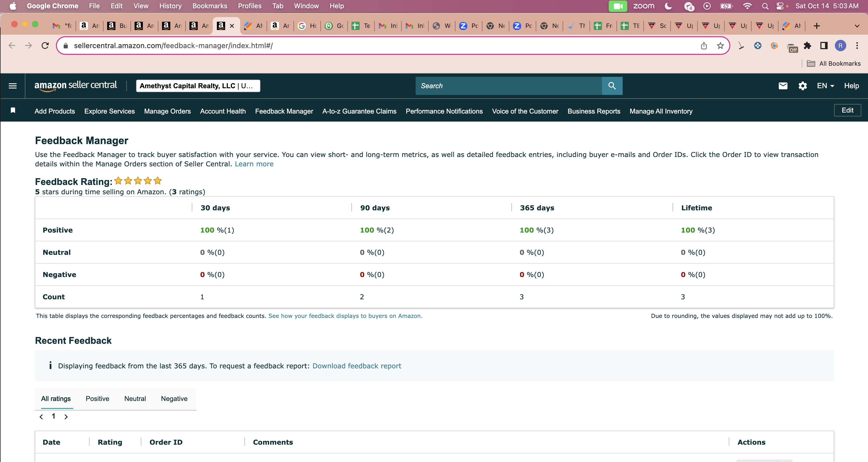Open the Apple menu
868x462 pixels.
[13, 6]
